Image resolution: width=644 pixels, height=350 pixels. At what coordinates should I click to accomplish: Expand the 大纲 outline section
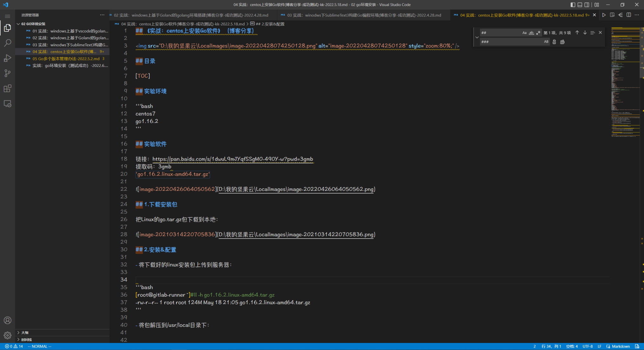62,333
